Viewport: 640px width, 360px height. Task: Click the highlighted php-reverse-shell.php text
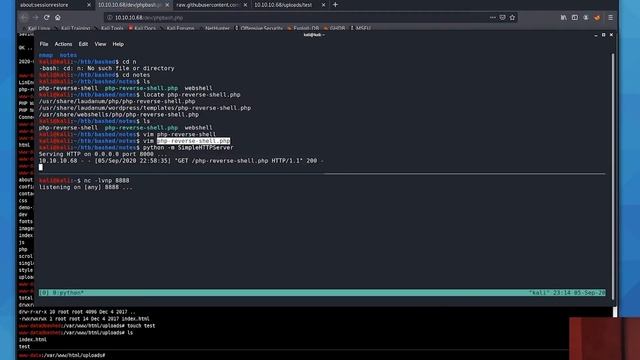[x=193, y=141]
